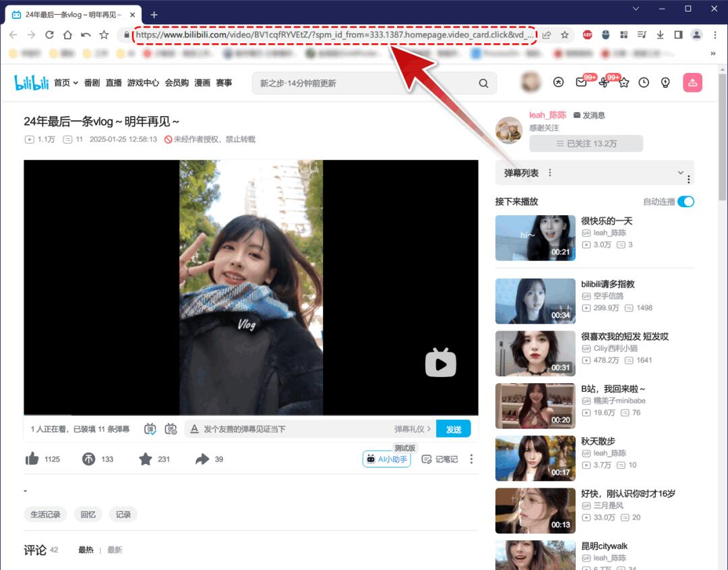Click the pink upload button

pos(692,83)
